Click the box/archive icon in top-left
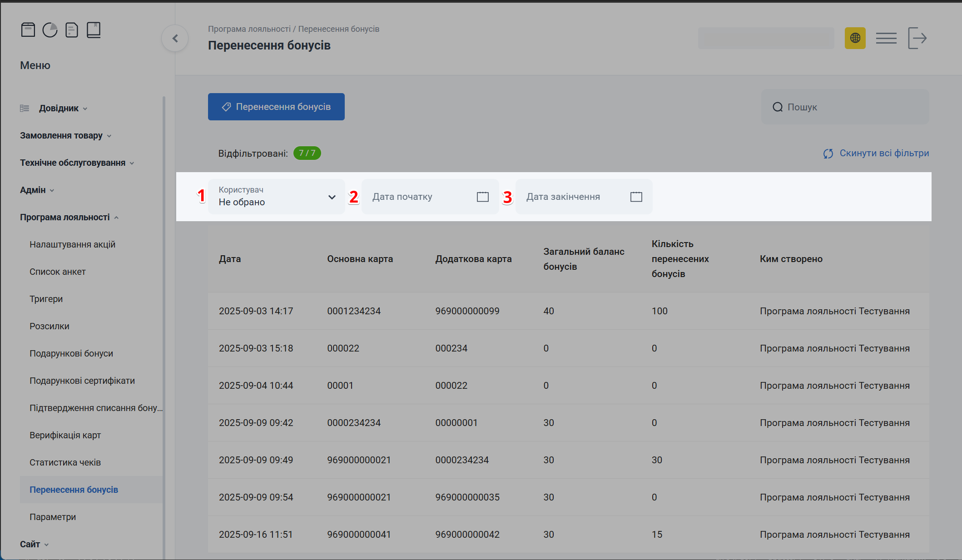The image size is (962, 560). [x=28, y=30]
